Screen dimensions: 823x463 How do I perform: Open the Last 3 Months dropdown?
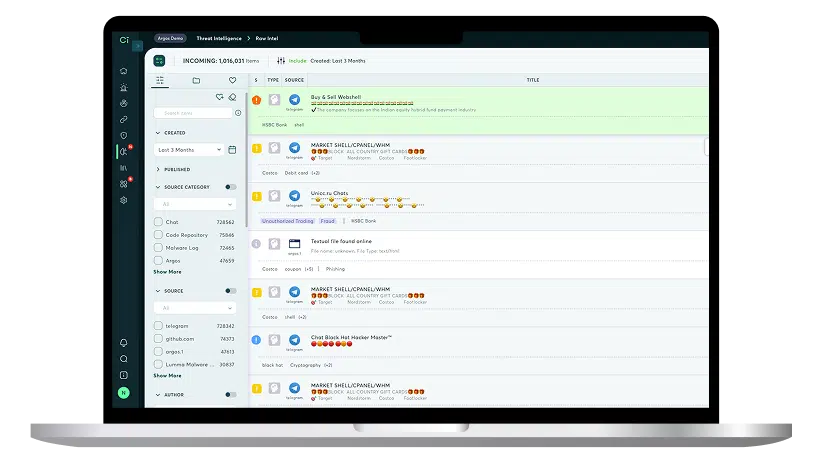189,150
